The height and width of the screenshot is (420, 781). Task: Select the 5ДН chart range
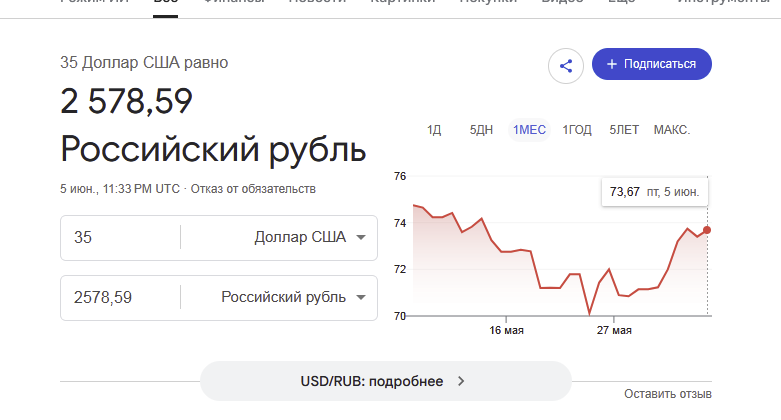pyautogui.click(x=481, y=130)
